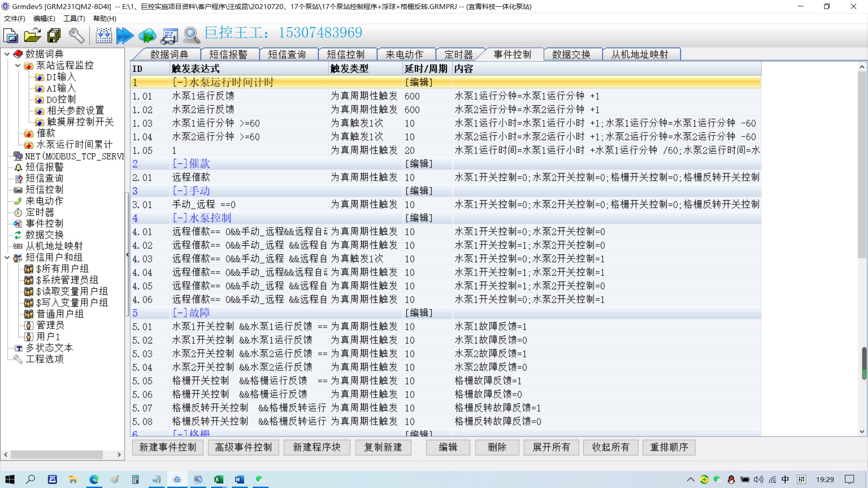
Task: Click the cloud remote download icon
Action: [147, 35]
